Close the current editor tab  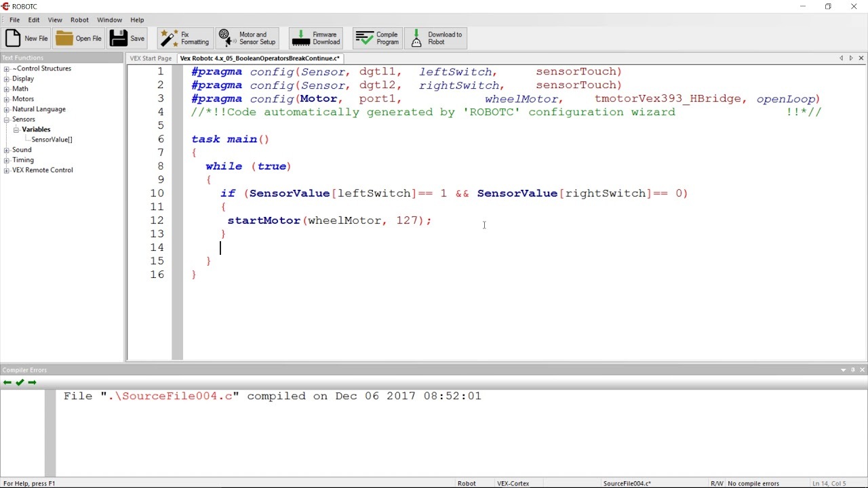coord(862,58)
